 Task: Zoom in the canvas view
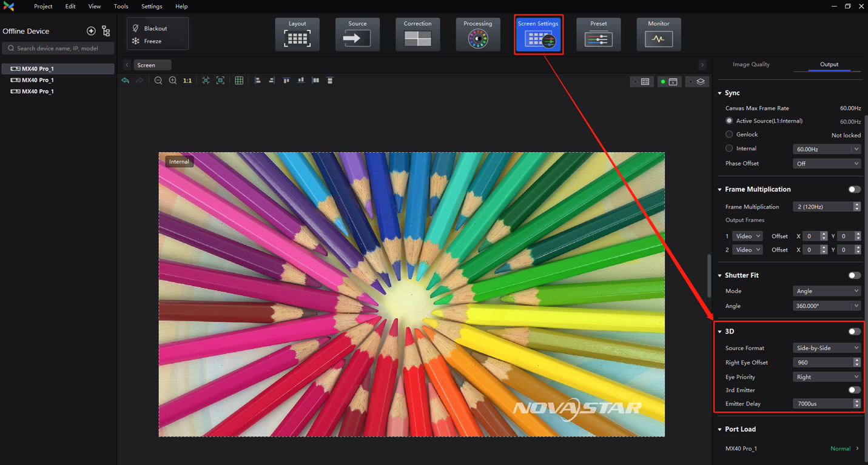[173, 81]
